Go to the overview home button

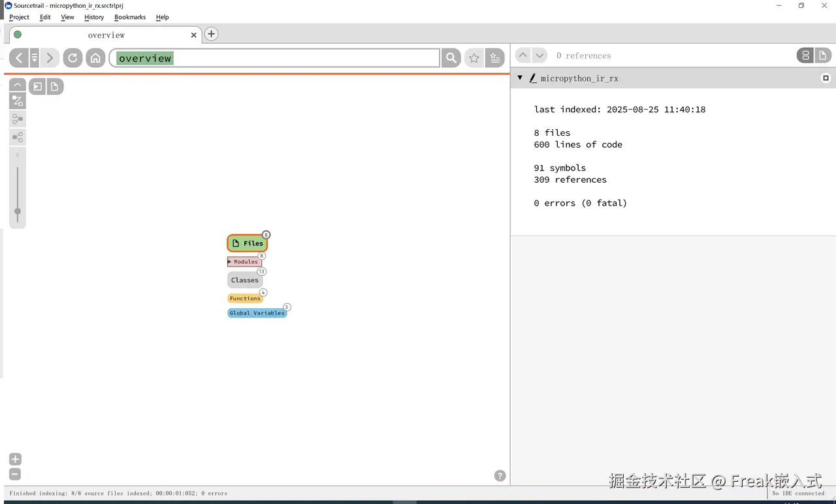click(x=95, y=58)
